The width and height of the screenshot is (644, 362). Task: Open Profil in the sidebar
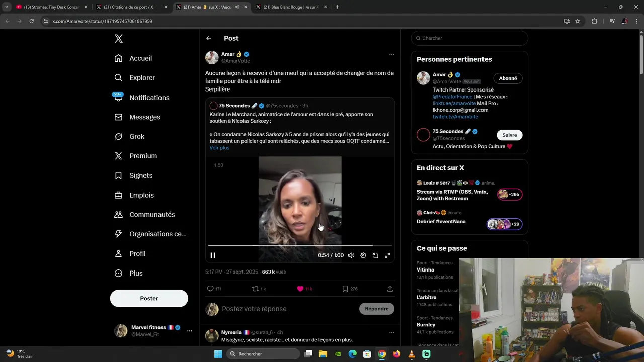(x=130, y=254)
